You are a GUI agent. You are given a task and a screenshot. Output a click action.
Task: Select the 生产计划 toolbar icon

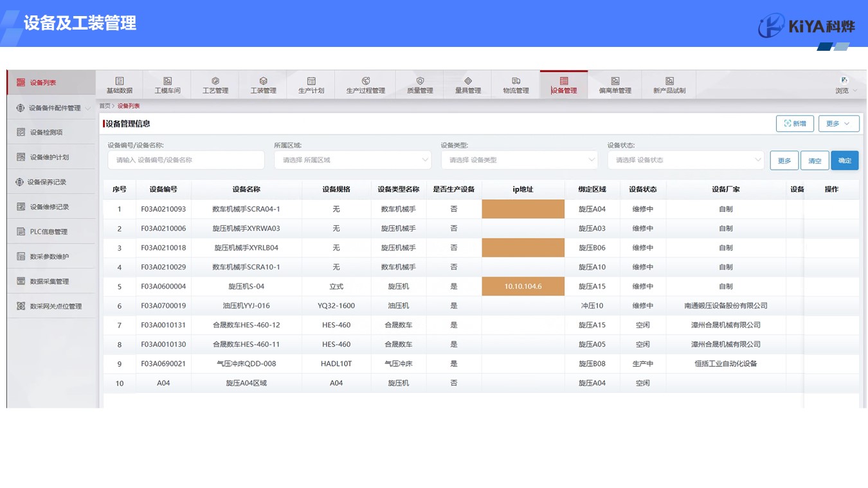[311, 81]
